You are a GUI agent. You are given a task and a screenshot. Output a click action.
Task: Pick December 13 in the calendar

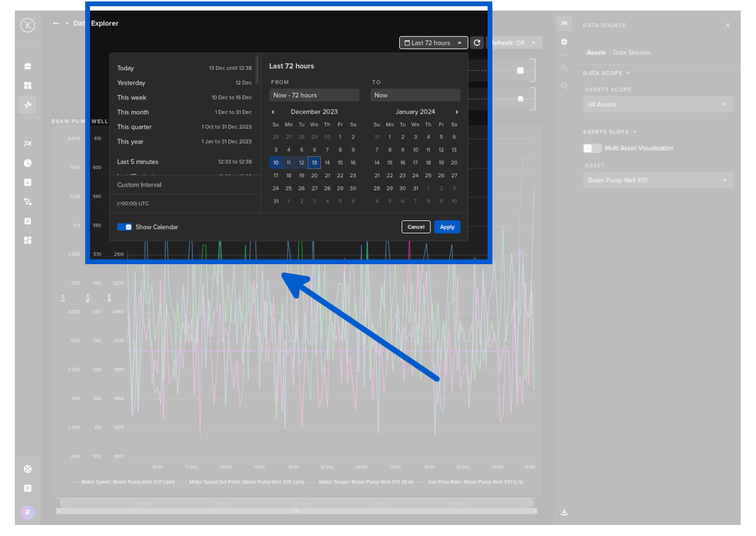(x=314, y=163)
